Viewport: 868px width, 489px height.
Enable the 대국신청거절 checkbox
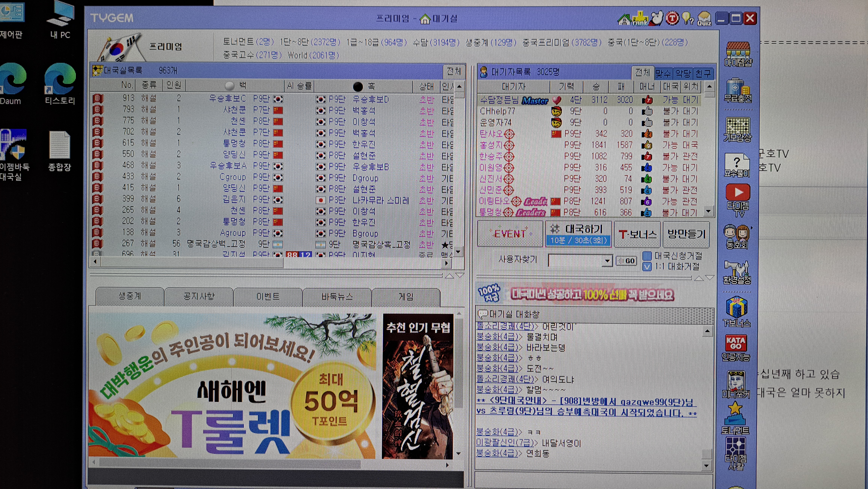(x=647, y=256)
